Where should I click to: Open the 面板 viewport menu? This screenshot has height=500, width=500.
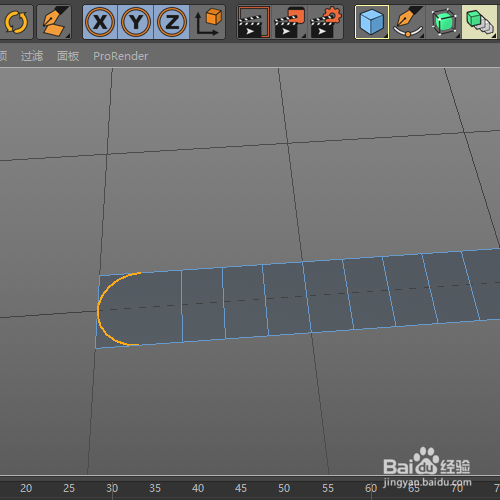(68, 56)
